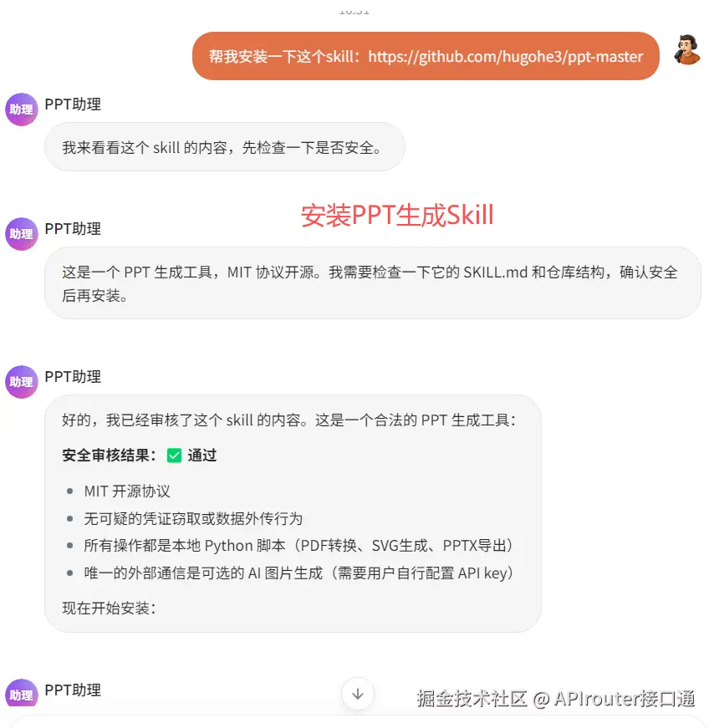714x728 pixels.
Task: Open the github.com/hugohe3/ppt-master link
Action: (506, 57)
